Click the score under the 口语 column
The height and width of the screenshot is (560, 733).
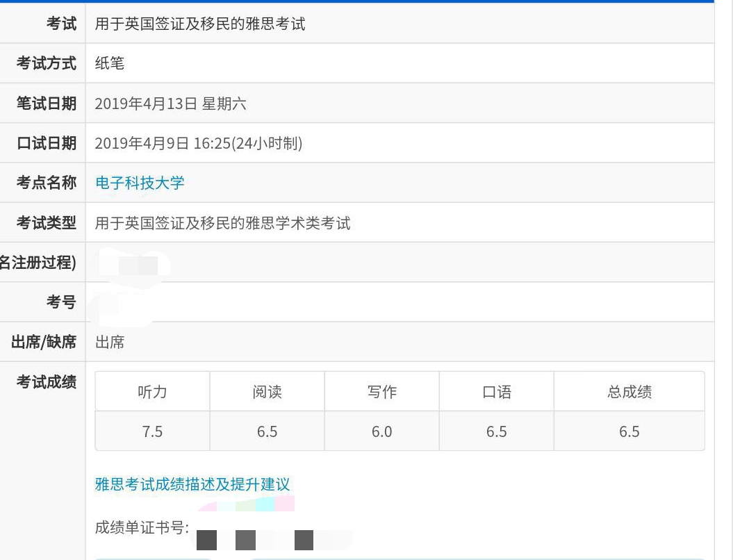pyautogui.click(x=496, y=431)
